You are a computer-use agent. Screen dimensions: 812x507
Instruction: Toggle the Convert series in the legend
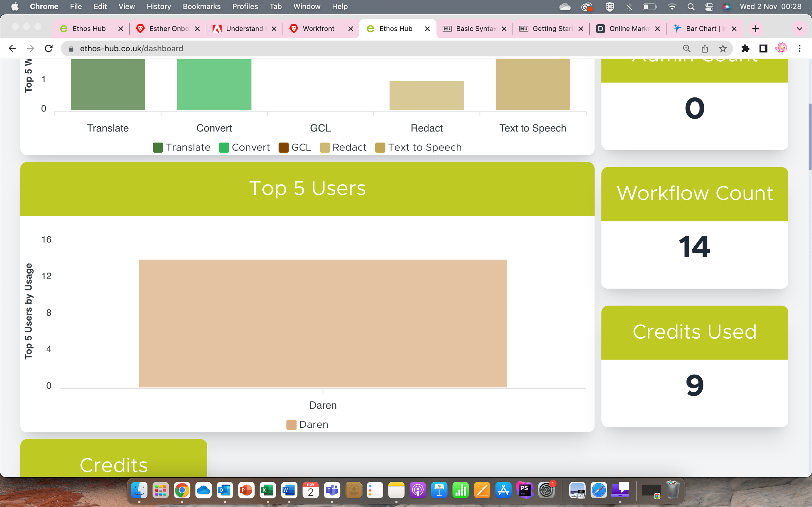[x=244, y=147]
